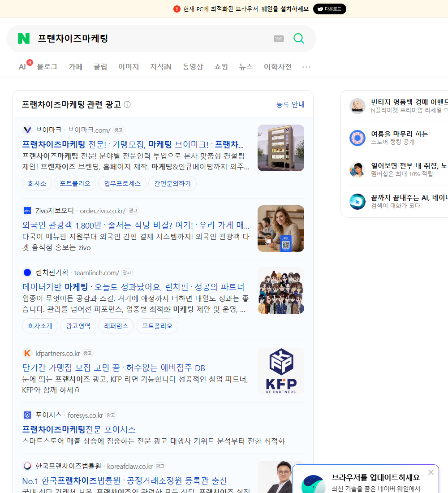Screen dimensions: 448x493
Task: Switch to the 쇼핑 tab
Action: [221, 67]
